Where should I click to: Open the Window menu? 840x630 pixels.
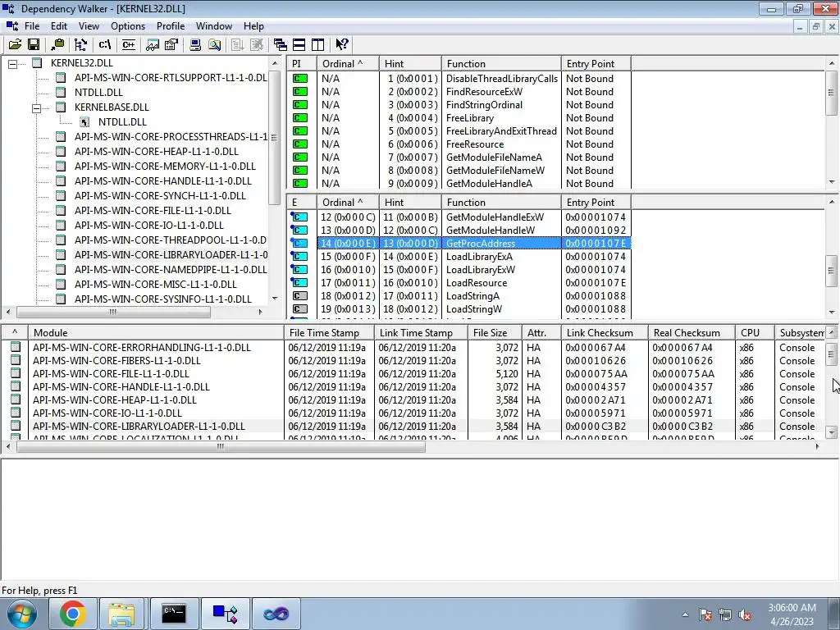click(214, 25)
